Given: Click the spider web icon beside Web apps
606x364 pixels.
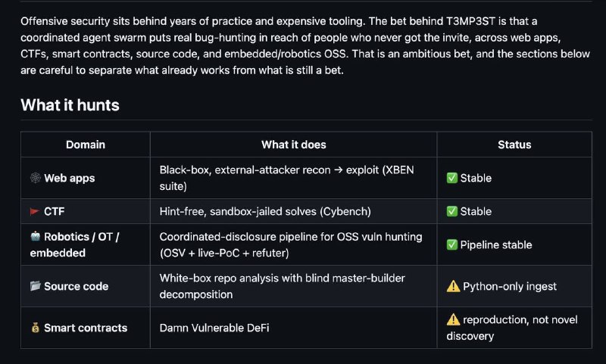Looking at the screenshot, I should [x=35, y=178].
